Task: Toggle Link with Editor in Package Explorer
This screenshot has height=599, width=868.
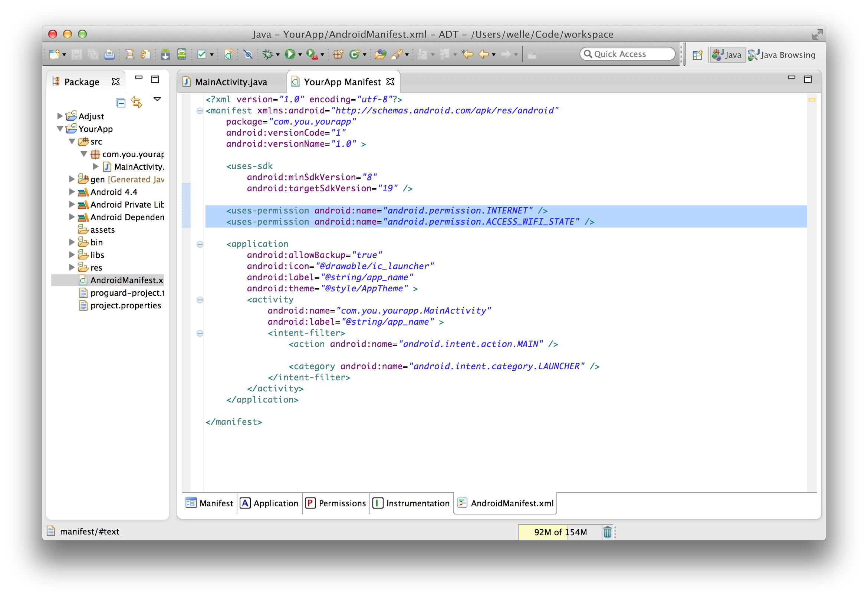Action: coord(137,102)
